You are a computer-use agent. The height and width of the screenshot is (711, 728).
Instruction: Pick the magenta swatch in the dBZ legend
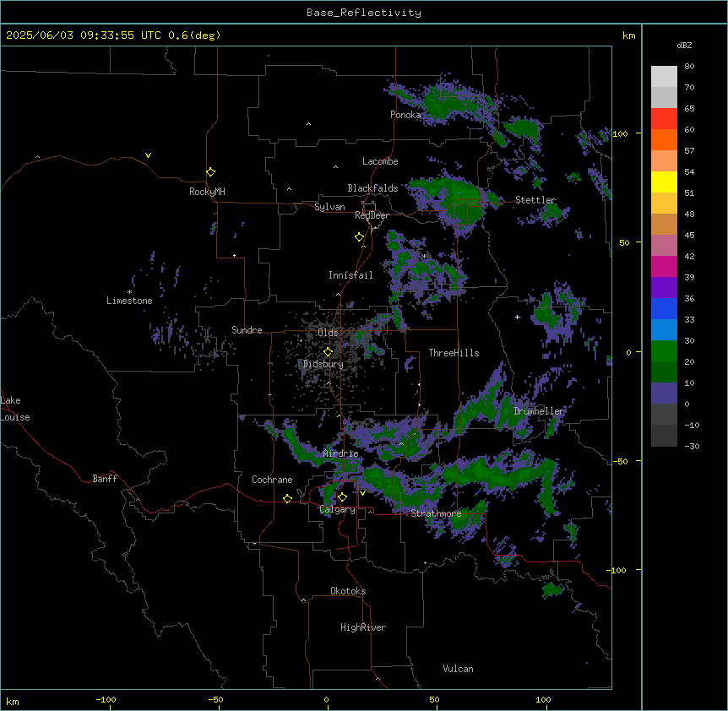(664, 266)
